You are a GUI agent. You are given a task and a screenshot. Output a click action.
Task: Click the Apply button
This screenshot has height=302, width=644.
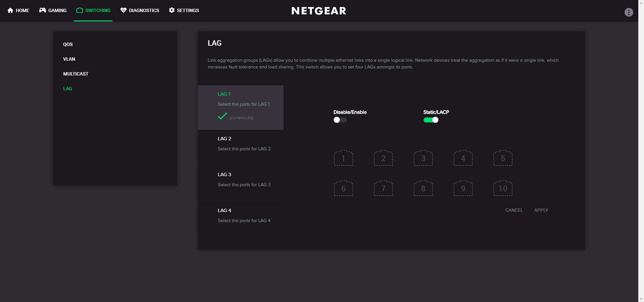click(541, 210)
